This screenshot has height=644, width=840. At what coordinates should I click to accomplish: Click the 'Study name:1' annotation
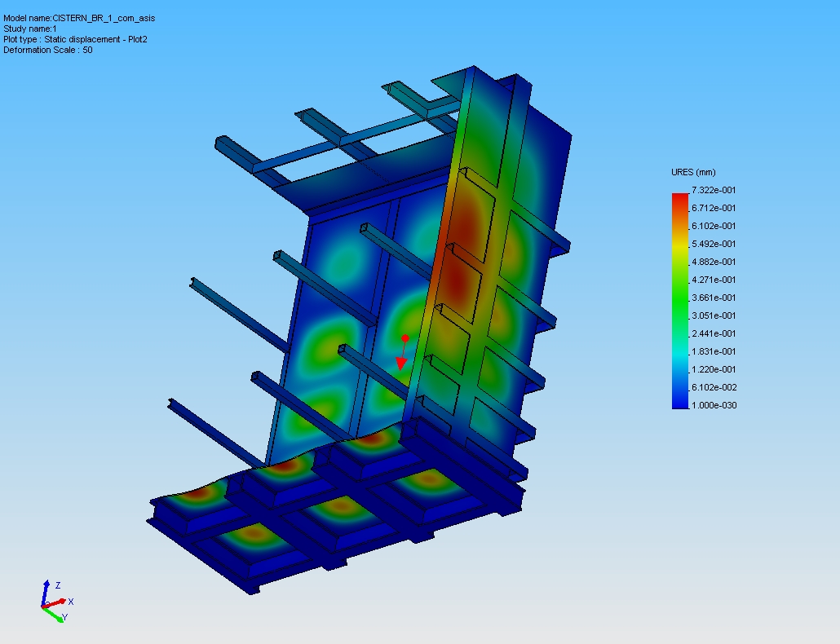(x=30, y=29)
